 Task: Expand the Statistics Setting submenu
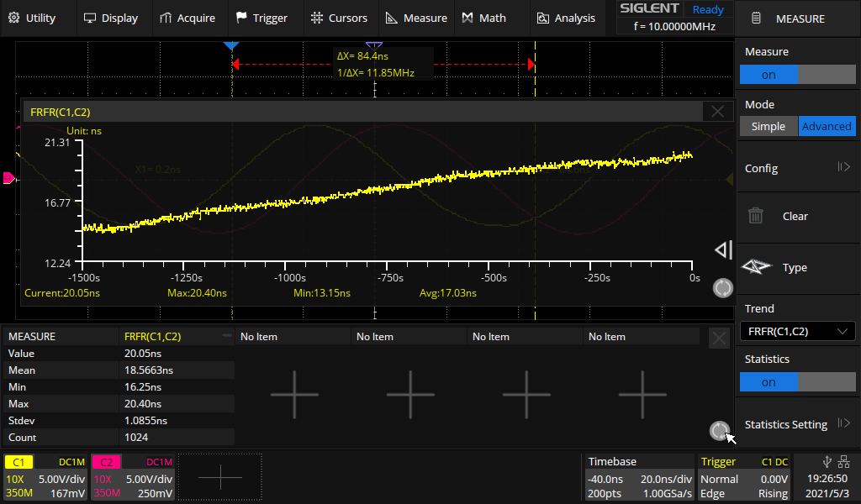tap(797, 424)
